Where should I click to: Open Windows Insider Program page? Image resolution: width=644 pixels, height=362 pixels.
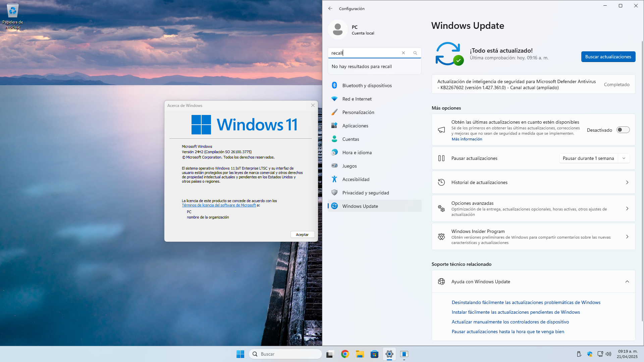pos(533,237)
